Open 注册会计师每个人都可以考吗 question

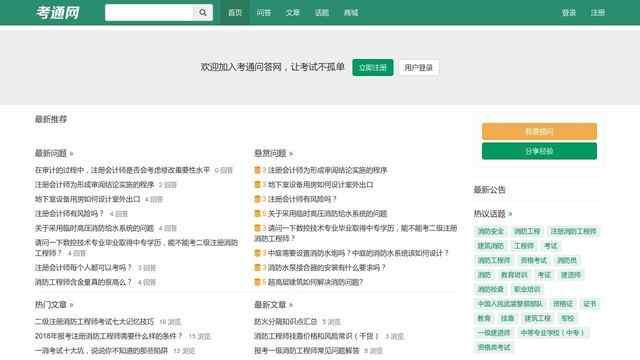pos(84,268)
